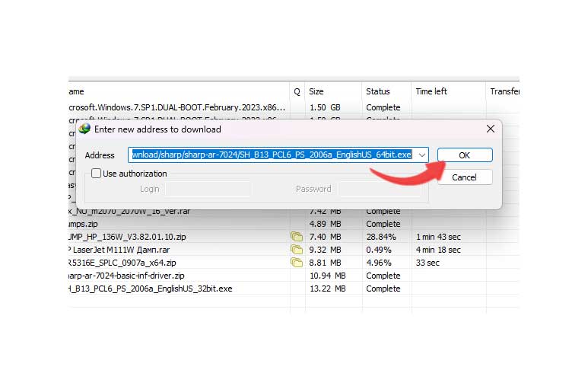Viewport: 588px width, 389px height.
Task: Cancel the new address dialog
Action: tap(465, 177)
